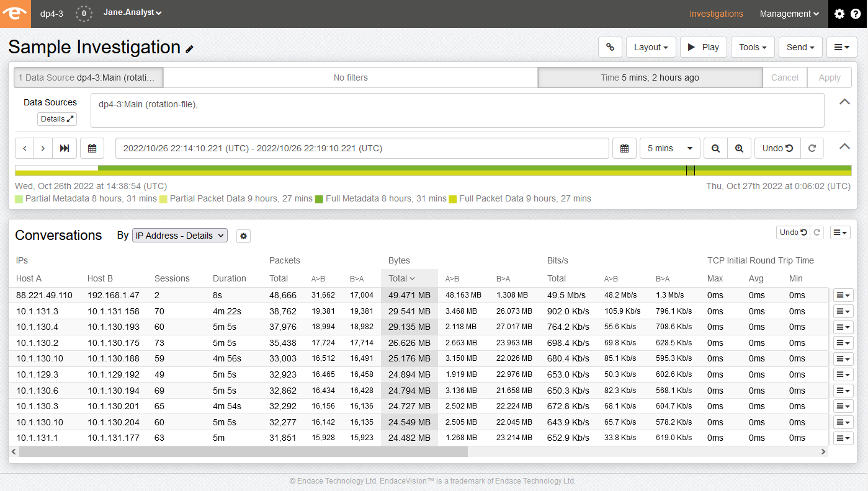Open row menu for 10.1.129.3 conversation
This screenshot has height=491, width=868.
pos(843,374)
